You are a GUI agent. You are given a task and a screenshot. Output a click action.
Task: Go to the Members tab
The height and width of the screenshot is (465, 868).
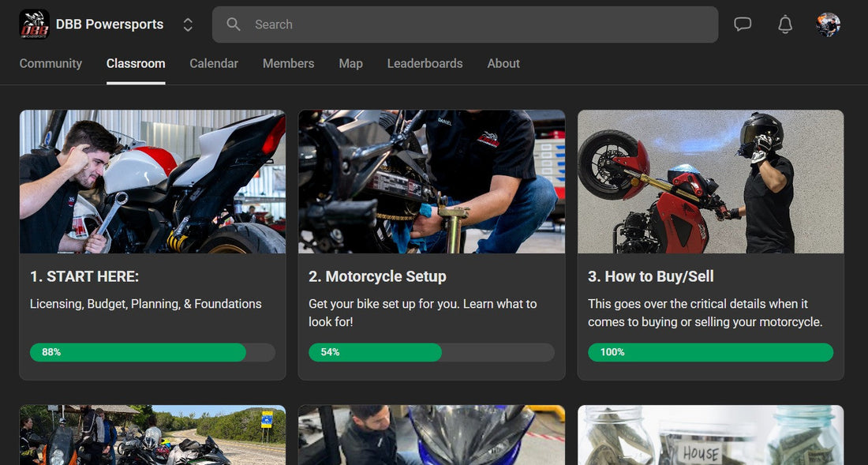[288, 63]
